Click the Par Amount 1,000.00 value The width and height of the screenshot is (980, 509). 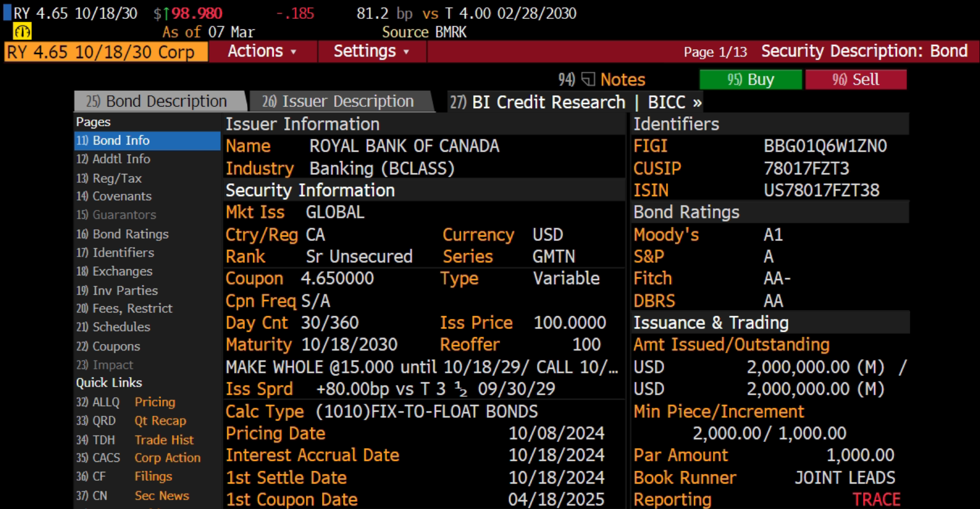(x=860, y=455)
